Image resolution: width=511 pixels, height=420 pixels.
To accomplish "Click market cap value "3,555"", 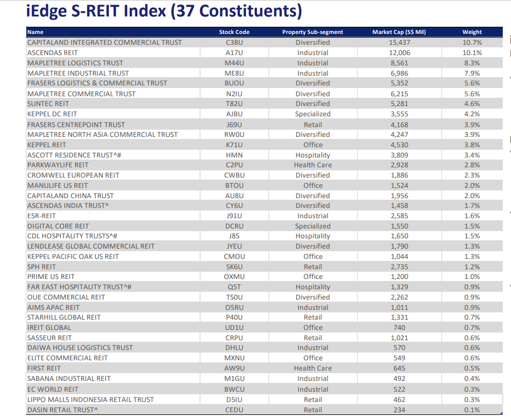I will 399,114.
